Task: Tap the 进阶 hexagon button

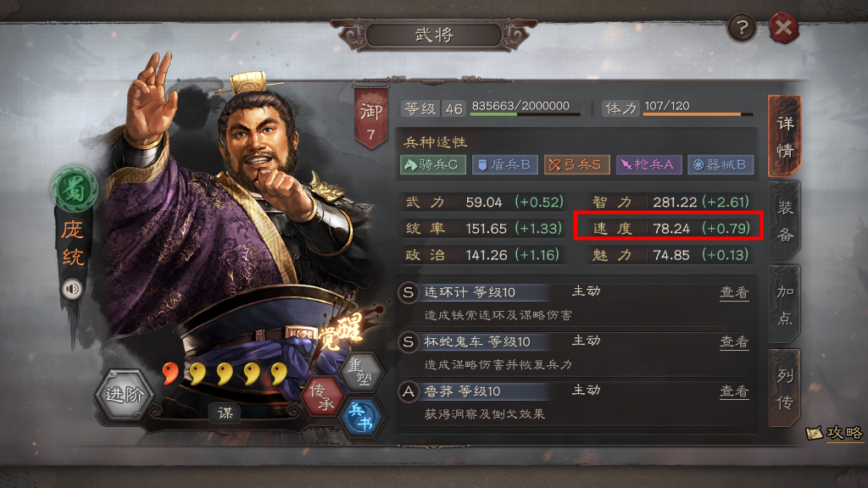Action: 125,395
